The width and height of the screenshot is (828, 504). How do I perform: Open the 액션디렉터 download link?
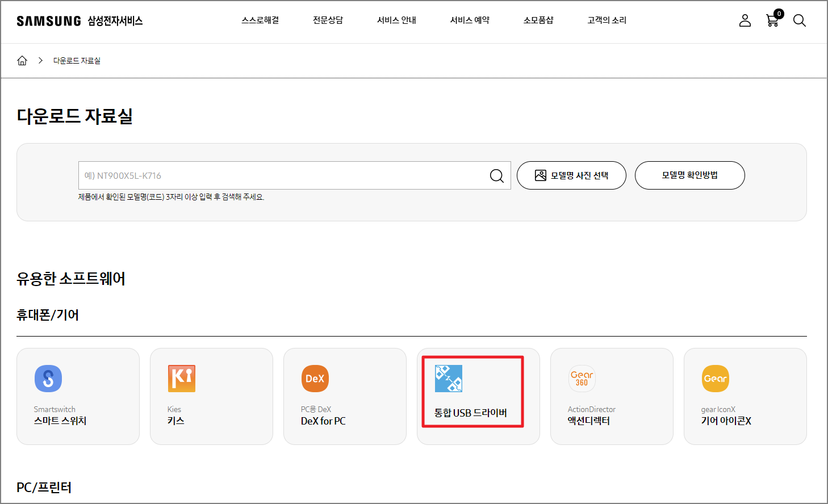(x=589, y=421)
